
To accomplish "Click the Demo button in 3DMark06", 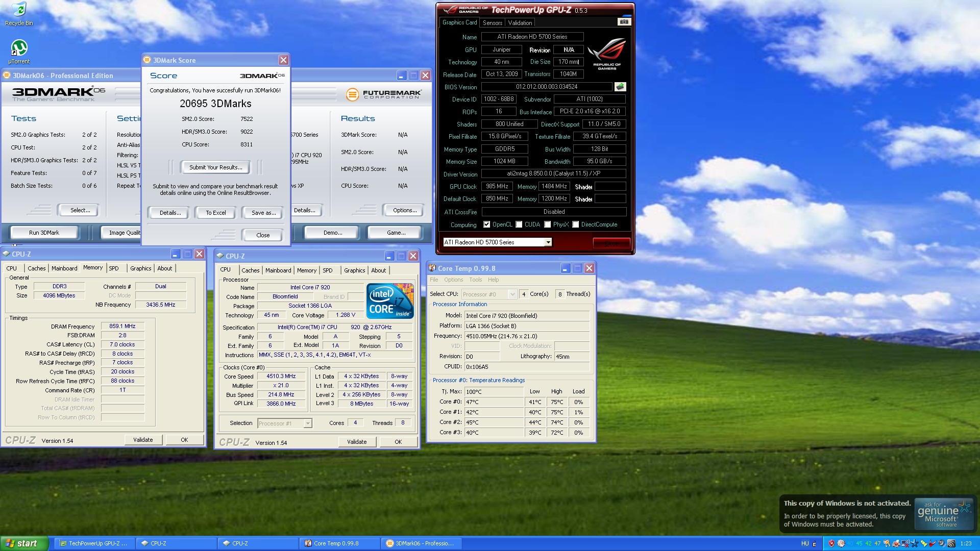I will point(333,233).
